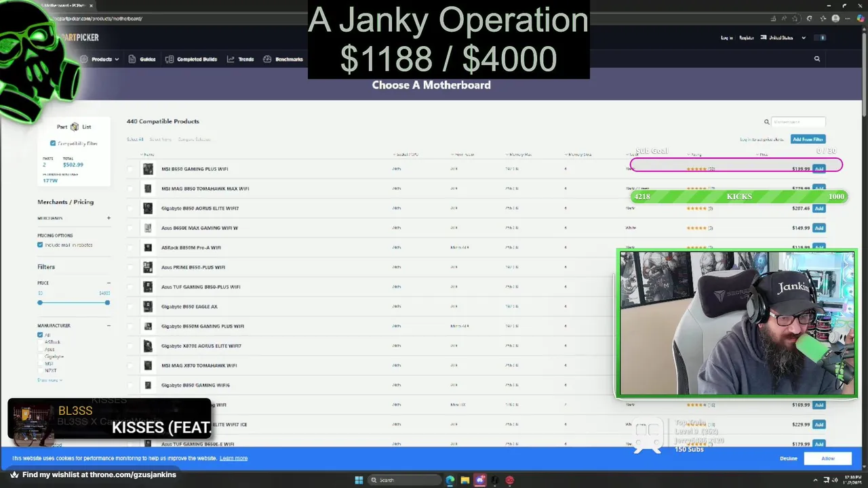Click the left handle of price slider
Screen dimensions: 868x488
click(40, 302)
